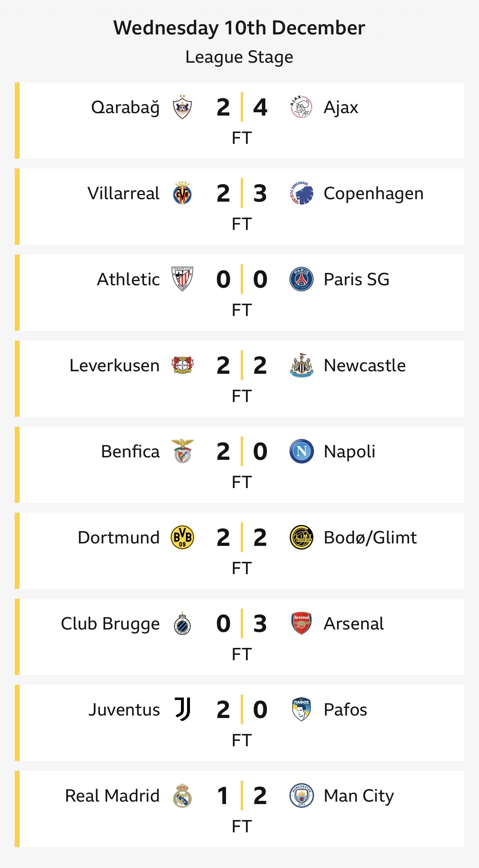Click the Arsenal cannon crest
The width and height of the screenshot is (479, 868).
point(301,624)
